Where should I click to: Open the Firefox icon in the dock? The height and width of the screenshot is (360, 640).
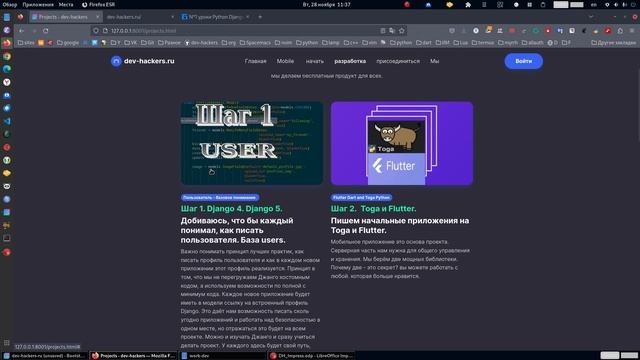(x=7, y=43)
